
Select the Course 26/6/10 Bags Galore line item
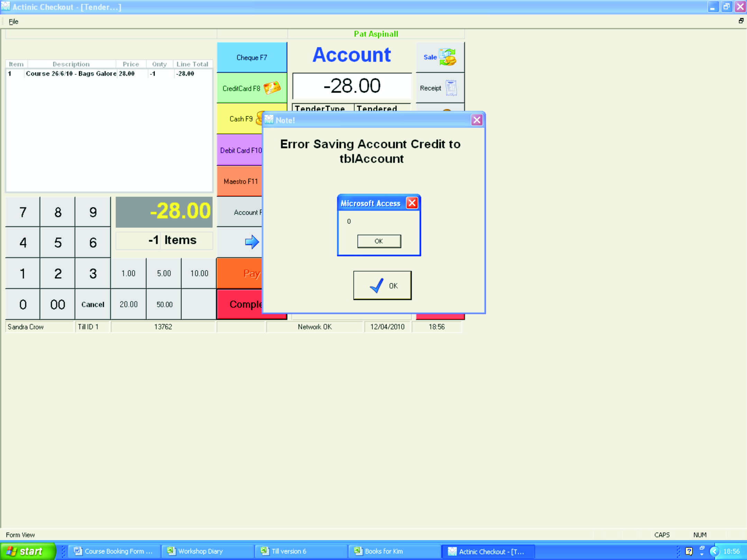[71, 74]
